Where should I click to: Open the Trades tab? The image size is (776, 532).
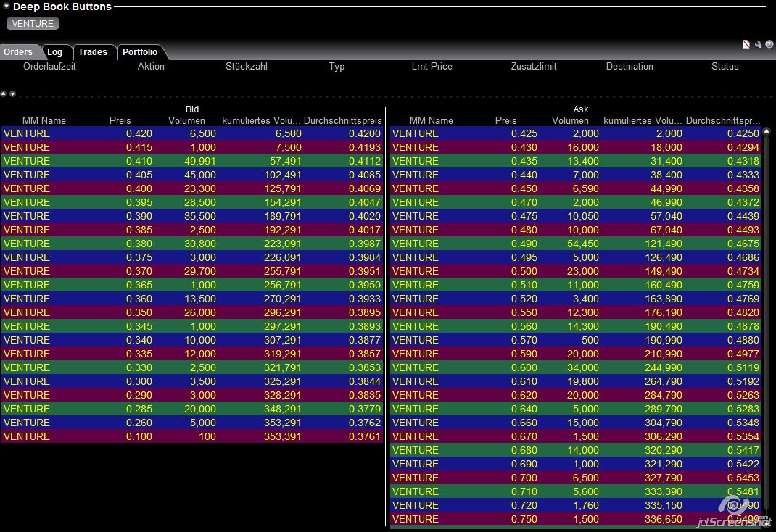(93, 52)
